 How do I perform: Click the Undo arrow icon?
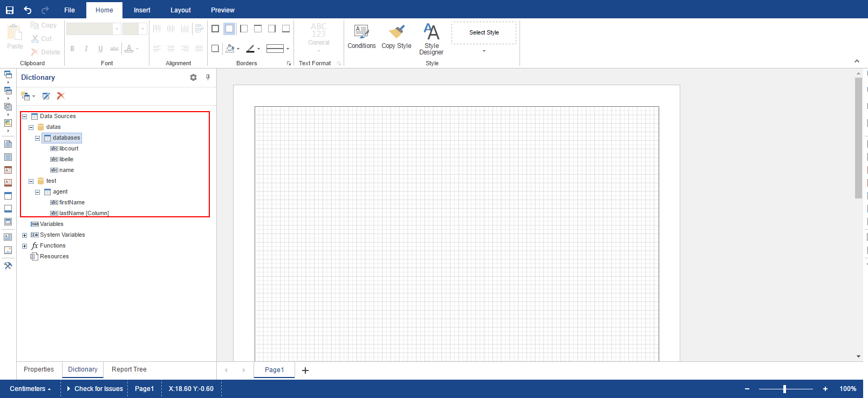pyautogui.click(x=28, y=10)
